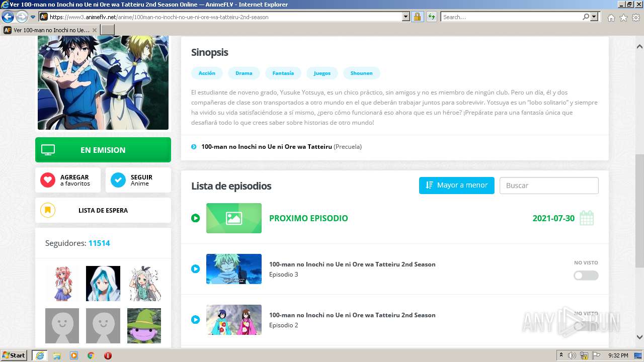The width and height of the screenshot is (644, 362).
Task: Select the Acción genre tag
Action: click(207, 73)
